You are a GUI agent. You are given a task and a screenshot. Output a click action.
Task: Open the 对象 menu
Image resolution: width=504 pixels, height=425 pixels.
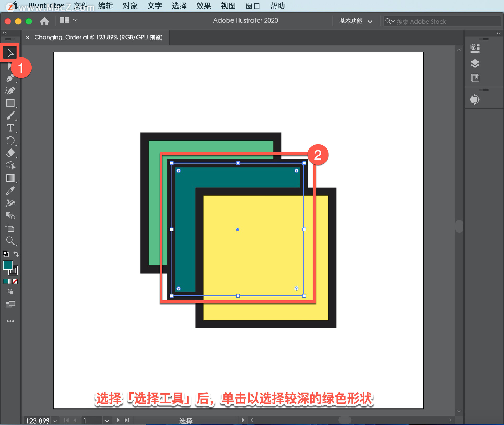pyautogui.click(x=130, y=6)
